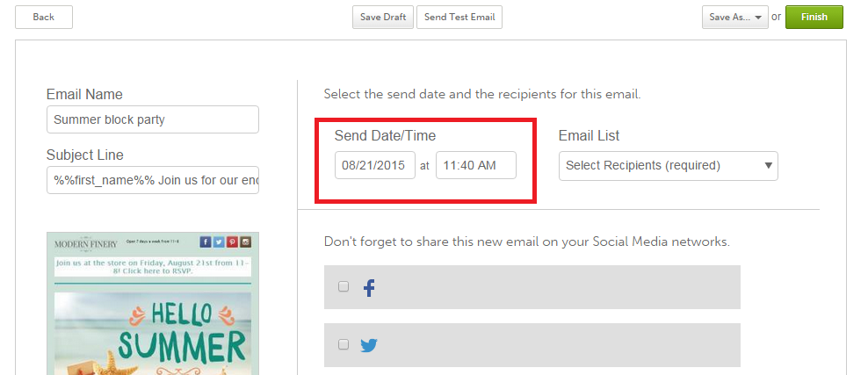
Task: Click the send time field
Action: [475, 165]
